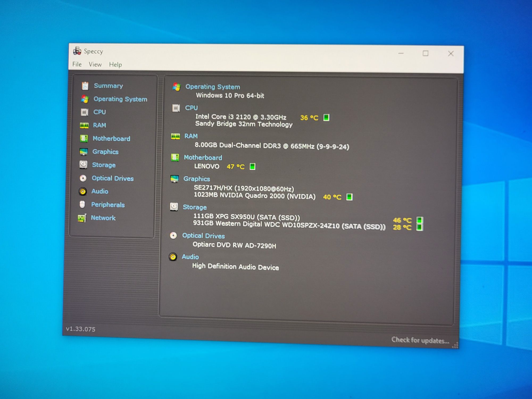Select Motherboard in the sidebar list
Screen dimensions: 532x399
[x=111, y=138]
